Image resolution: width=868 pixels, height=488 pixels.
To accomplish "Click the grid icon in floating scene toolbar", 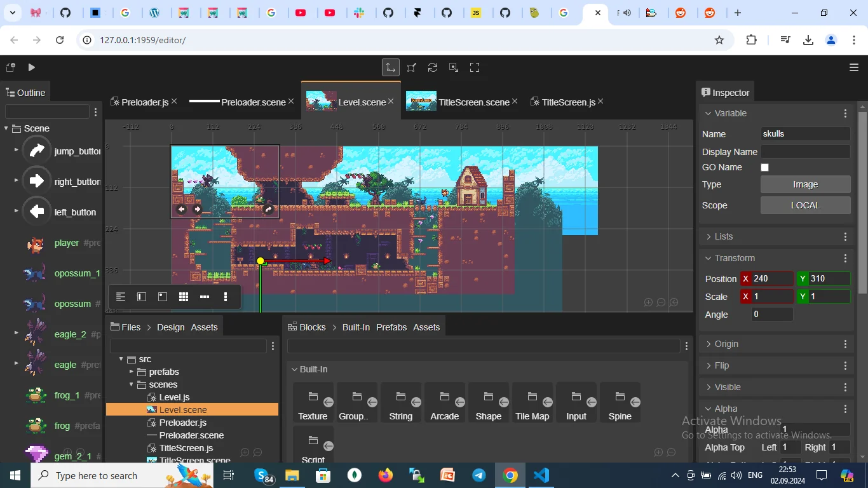I will coord(184,297).
